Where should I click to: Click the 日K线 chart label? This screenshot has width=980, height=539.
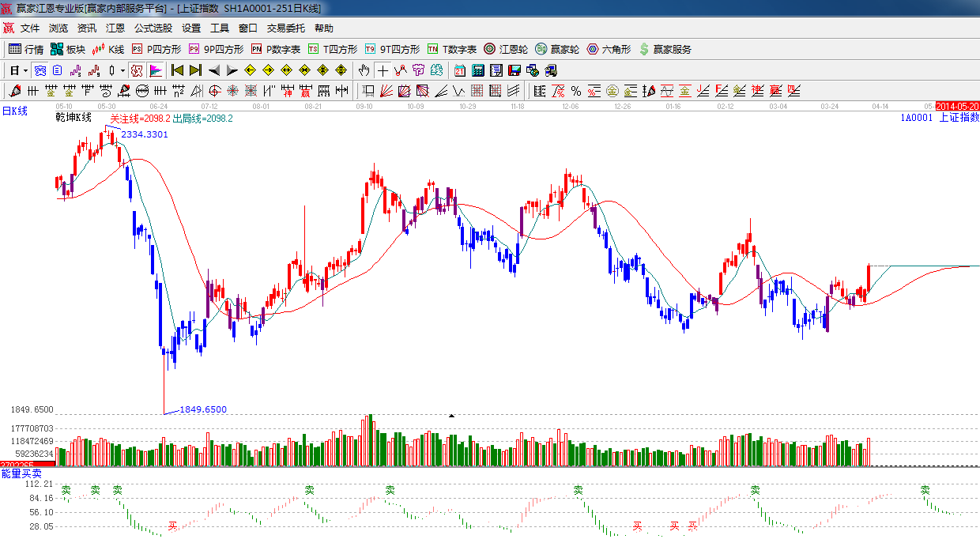pos(14,111)
